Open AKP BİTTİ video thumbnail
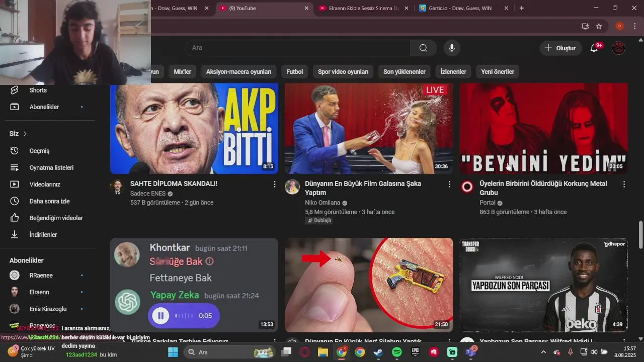This screenshot has height=362, width=644. [x=194, y=128]
